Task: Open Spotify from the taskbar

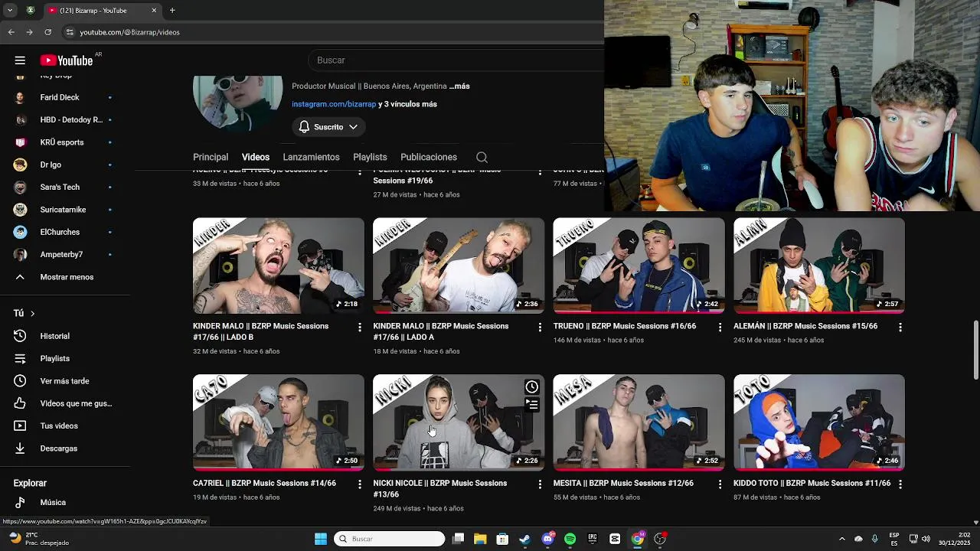Action: pos(570,539)
